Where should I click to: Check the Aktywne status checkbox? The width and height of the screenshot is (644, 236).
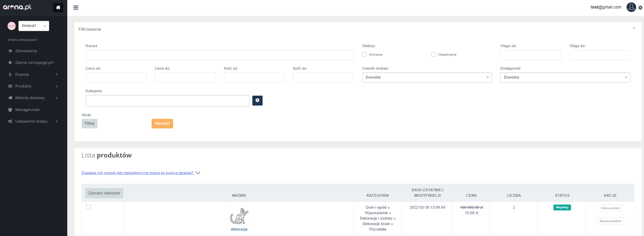364,54
